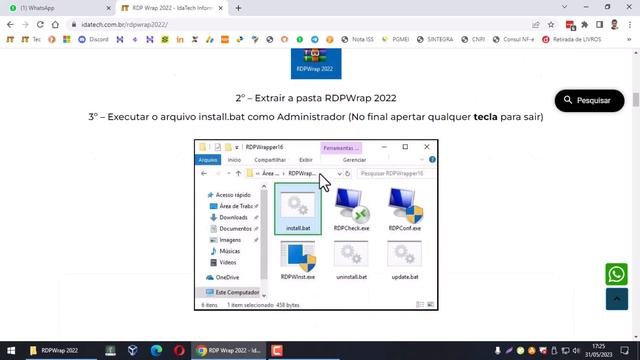Open the Chrome side panel

tap(599, 24)
